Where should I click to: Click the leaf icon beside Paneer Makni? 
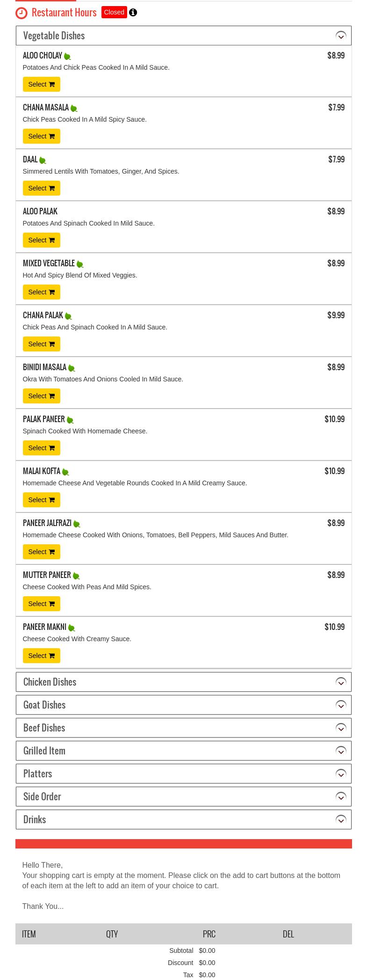click(x=72, y=628)
